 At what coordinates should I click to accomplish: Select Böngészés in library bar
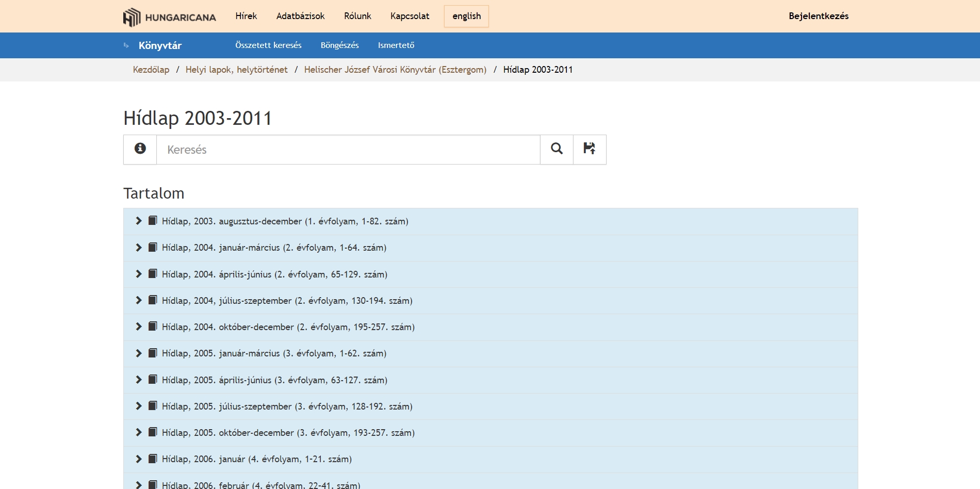(339, 45)
